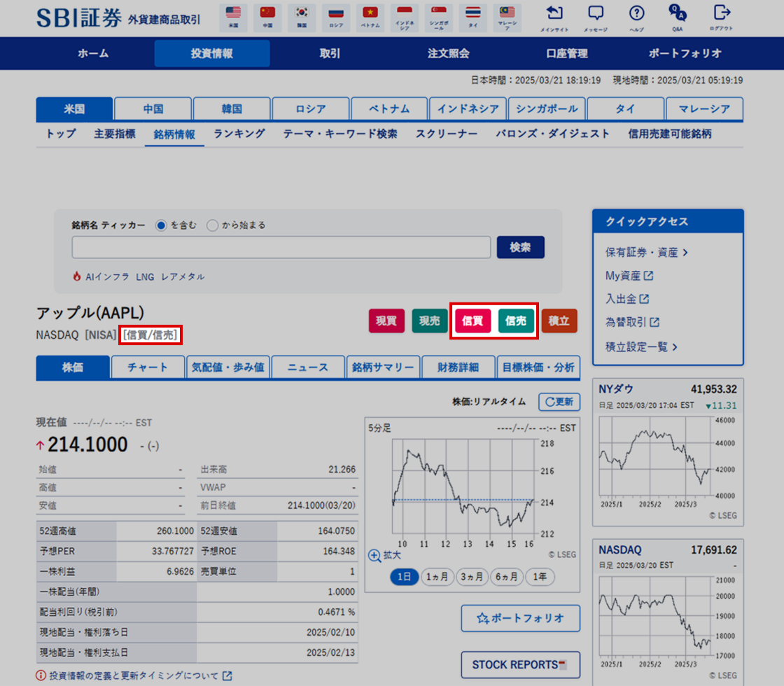Switch chart period to 1日
Viewport: 784px width, 686px height.
click(404, 577)
